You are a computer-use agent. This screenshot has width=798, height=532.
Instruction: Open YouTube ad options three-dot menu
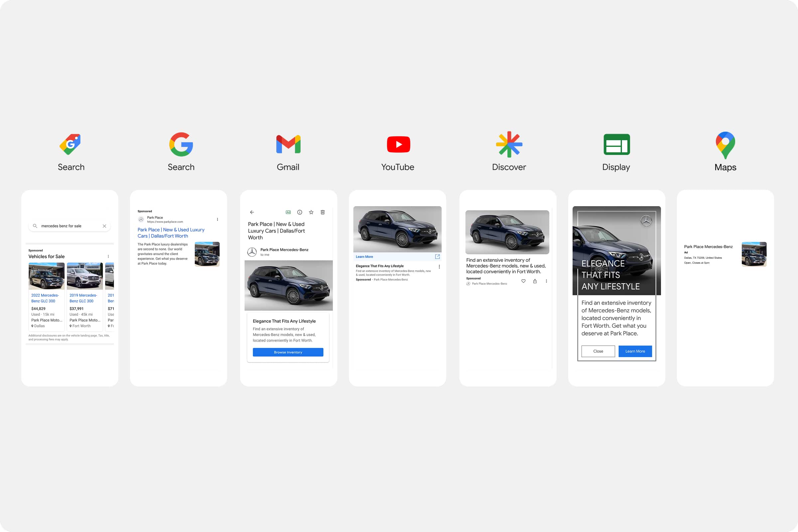tap(439, 267)
